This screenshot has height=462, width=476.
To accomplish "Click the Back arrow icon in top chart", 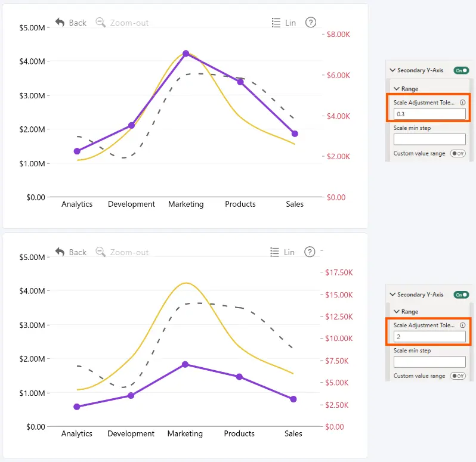I will coord(60,23).
